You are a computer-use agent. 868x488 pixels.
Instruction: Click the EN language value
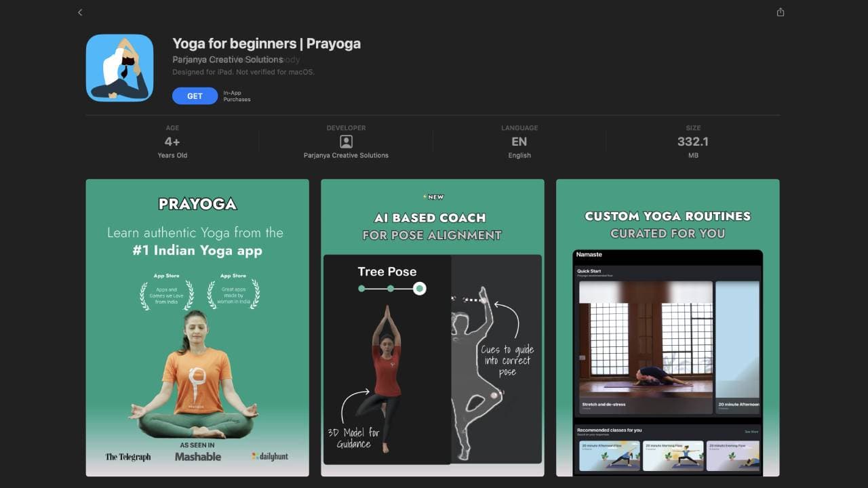tap(519, 142)
